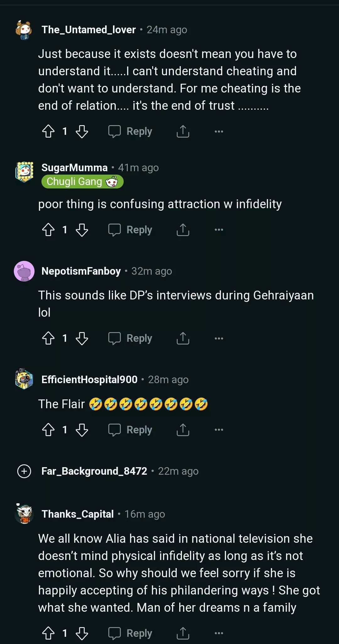Viewport: 339px width, 644px height.
Task: Select the Chugli Gang flair badge
Action: click(x=82, y=182)
